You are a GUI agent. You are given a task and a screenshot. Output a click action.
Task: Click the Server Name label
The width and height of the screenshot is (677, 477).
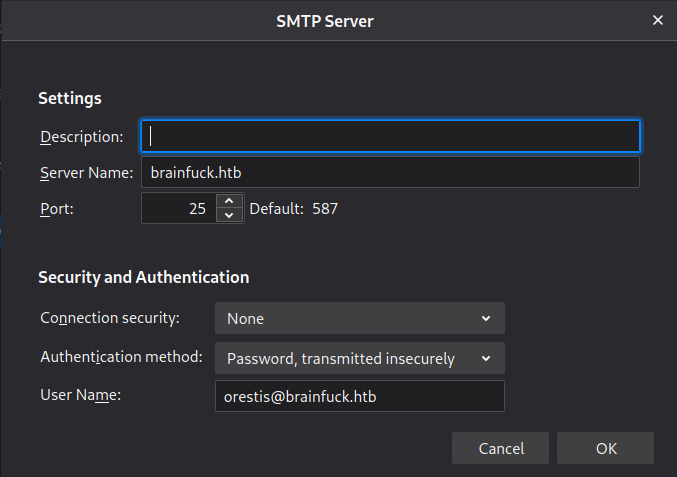pyautogui.click(x=86, y=173)
